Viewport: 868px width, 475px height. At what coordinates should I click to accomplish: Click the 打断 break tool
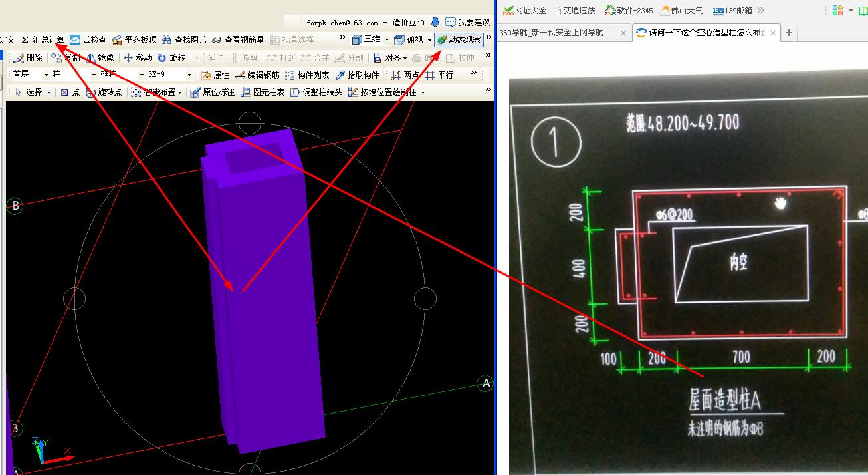tap(281, 58)
